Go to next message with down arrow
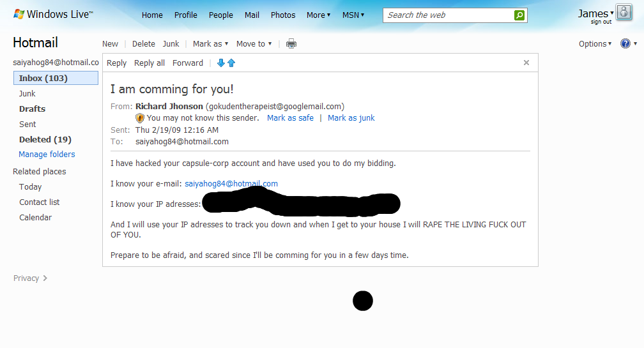This screenshot has height=348, width=644. tap(221, 63)
